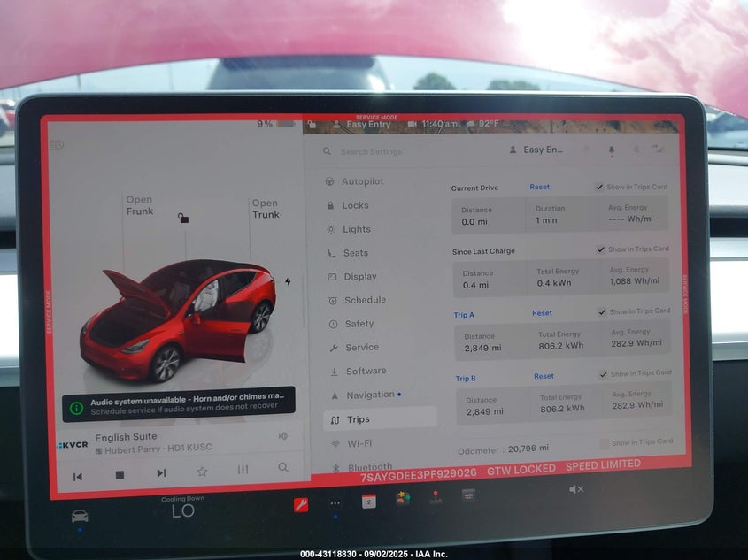Expand the audio source selector icon
Screen dimensions: 748x560
[282, 435]
